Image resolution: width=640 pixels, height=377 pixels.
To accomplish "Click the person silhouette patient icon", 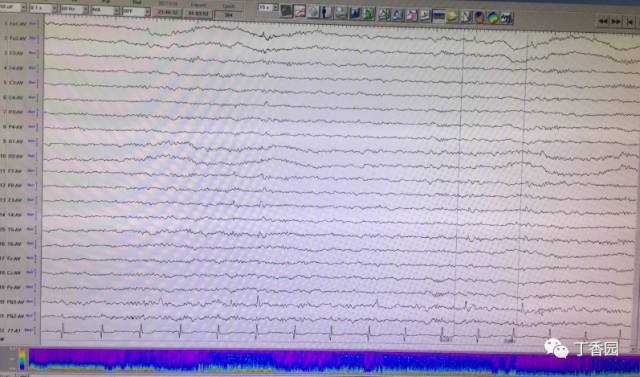I will point(327,12).
